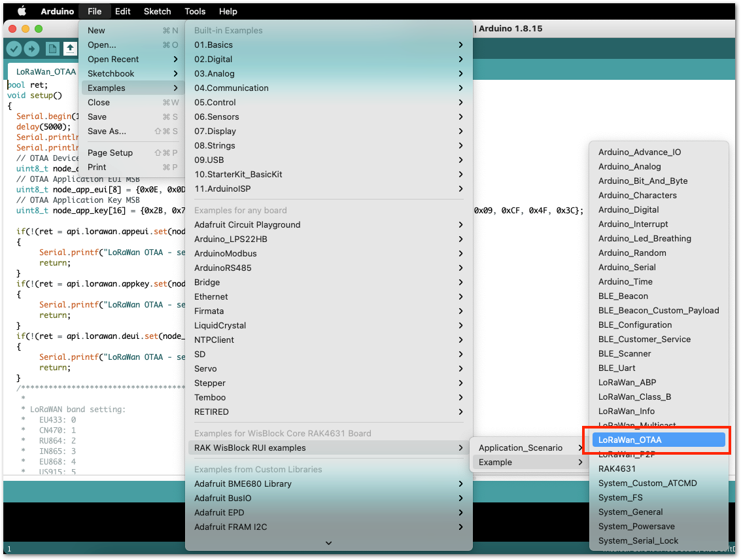Expand the 11.ArduinoISP submenu
This screenshot has width=741, height=560.
click(328, 188)
